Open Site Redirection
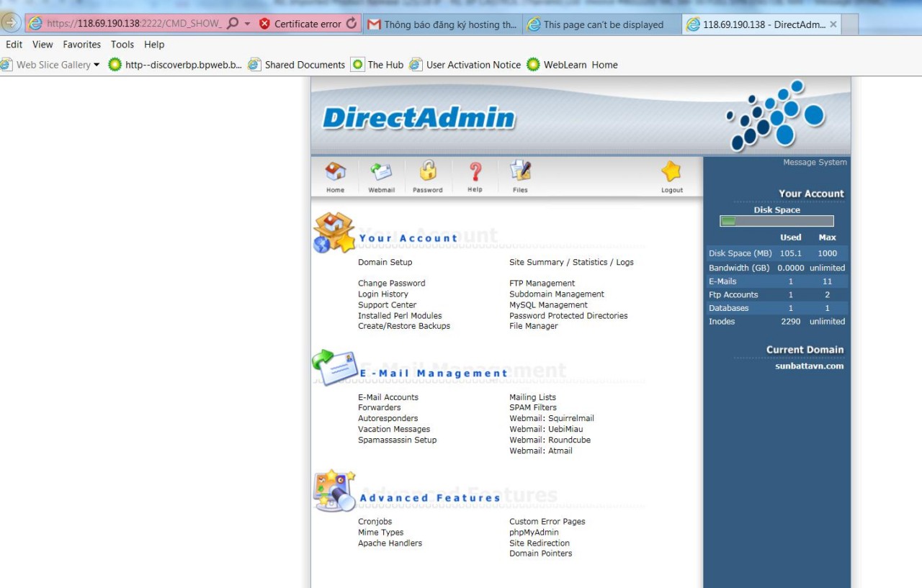 tap(540, 543)
